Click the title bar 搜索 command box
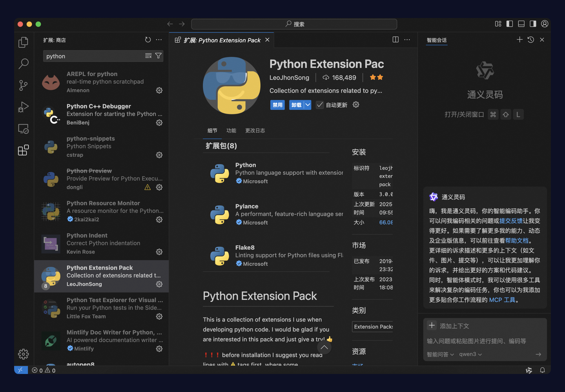565x392 pixels. tap(294, 24)
